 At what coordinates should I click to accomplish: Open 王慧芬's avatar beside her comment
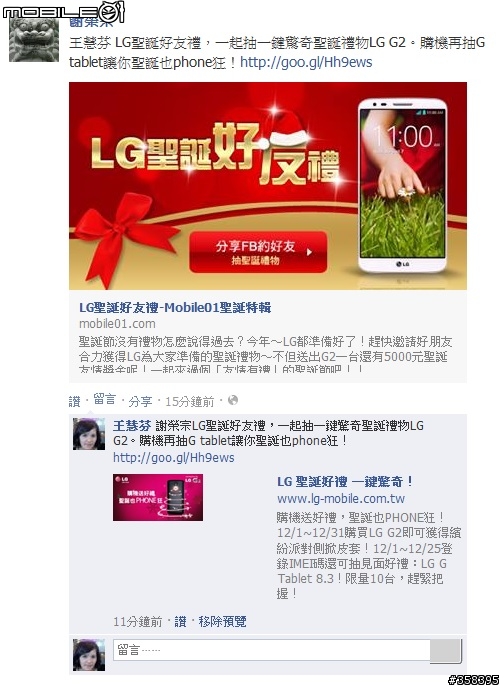tap(89, 434)
